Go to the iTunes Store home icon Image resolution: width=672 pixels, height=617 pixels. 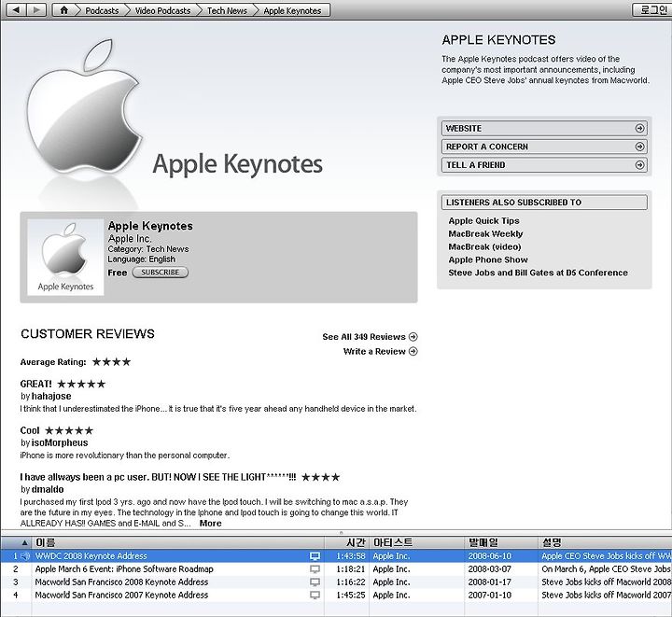coord(63,10)
